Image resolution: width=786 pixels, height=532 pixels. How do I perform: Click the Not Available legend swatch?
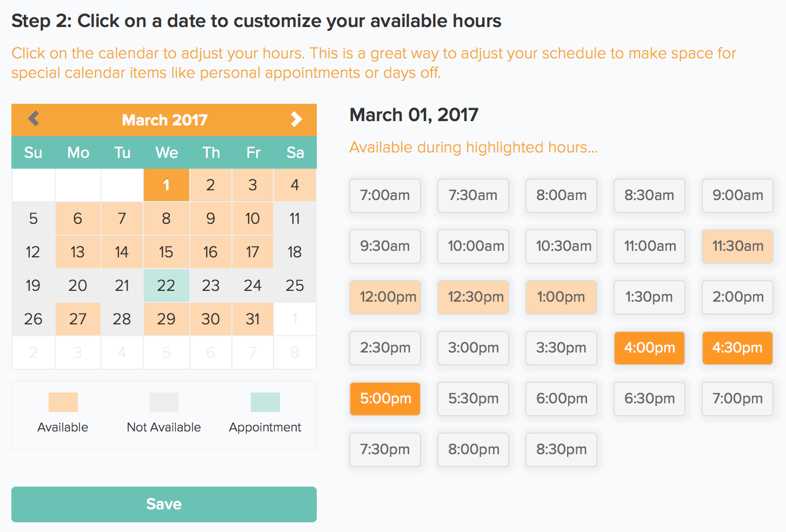click(164, 402)
